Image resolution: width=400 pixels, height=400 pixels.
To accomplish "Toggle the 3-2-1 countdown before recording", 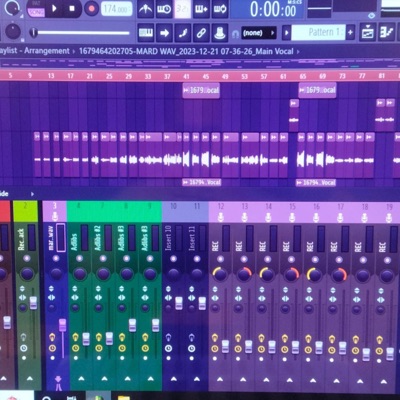I will click(183, 9).
